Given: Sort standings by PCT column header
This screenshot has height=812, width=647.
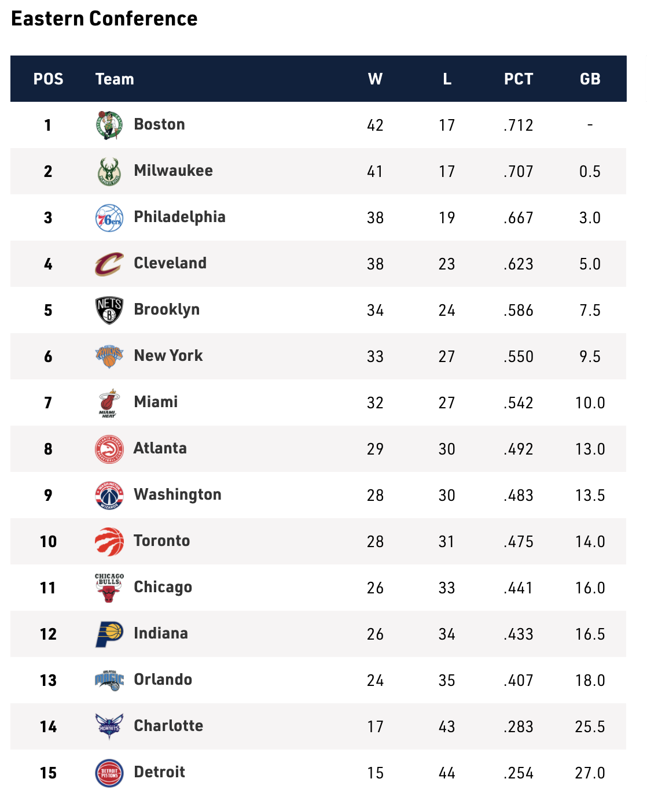Looking at the screenshot, I should tap(519, 79).
